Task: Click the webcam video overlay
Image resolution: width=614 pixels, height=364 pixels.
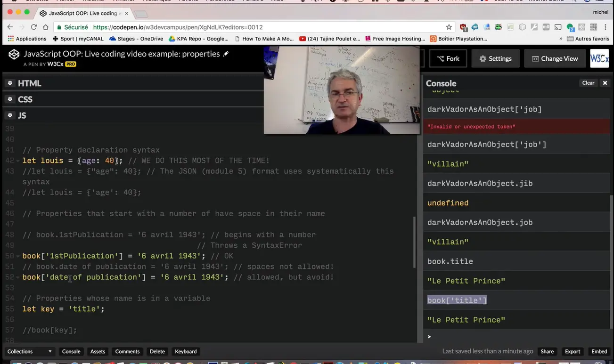Action: [x=342, y=90]
